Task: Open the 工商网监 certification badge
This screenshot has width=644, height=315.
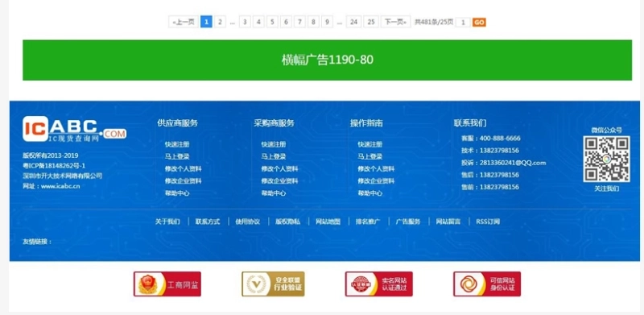Action: click(x=167, y=284)
